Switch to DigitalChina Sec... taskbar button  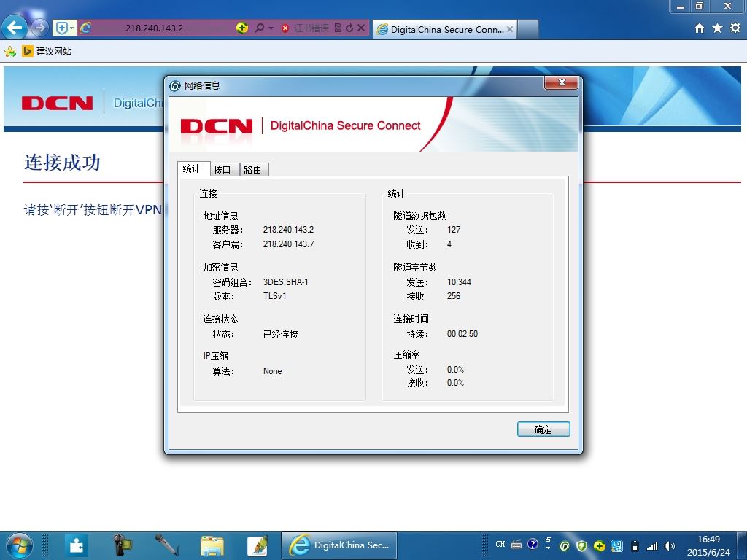coord(339,545)
